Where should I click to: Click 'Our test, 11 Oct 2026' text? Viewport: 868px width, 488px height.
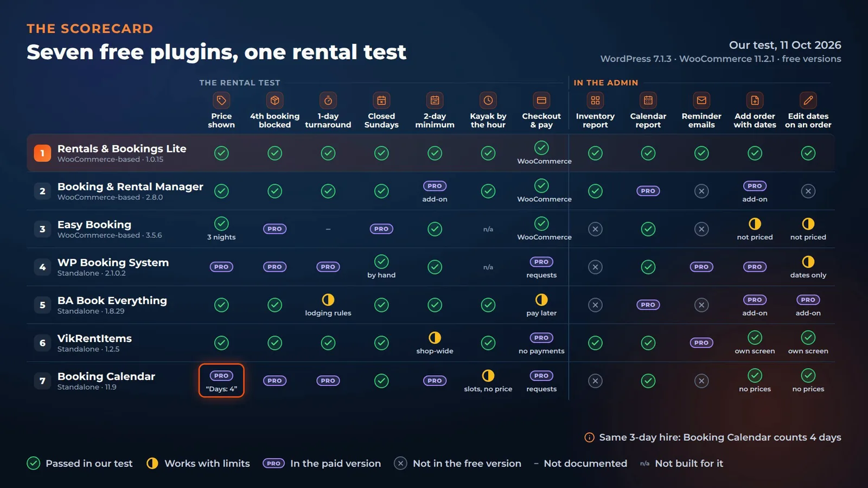pyautogui.click(x=785, y=45)
